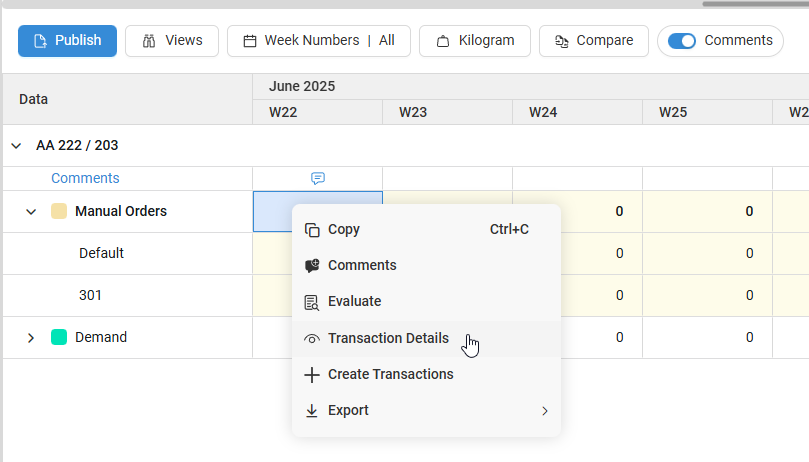Open the Export submenu arrow
This screenshot has height=462, width=809.
(x=545, y=411)
